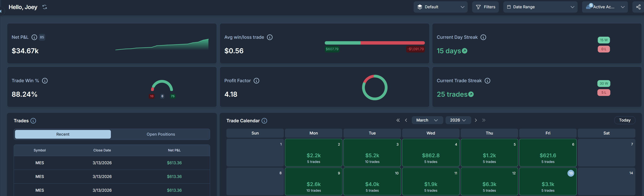644x196 pixels.
Task: Click the Today button in calendar
Action: 624,120
